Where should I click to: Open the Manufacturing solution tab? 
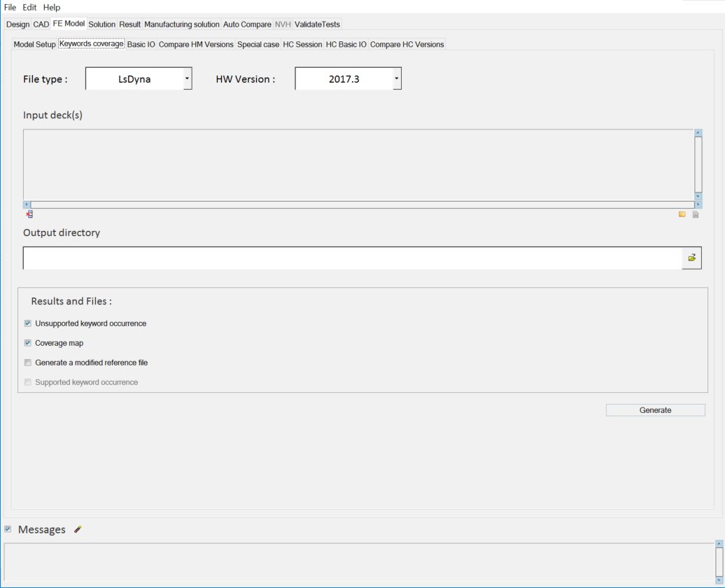182,24
